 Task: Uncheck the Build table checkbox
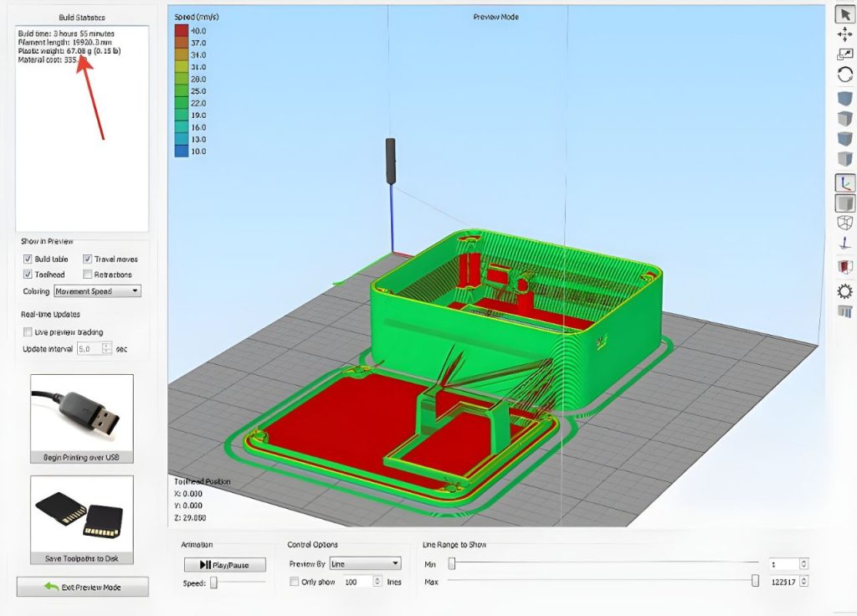tap(28, 259)
